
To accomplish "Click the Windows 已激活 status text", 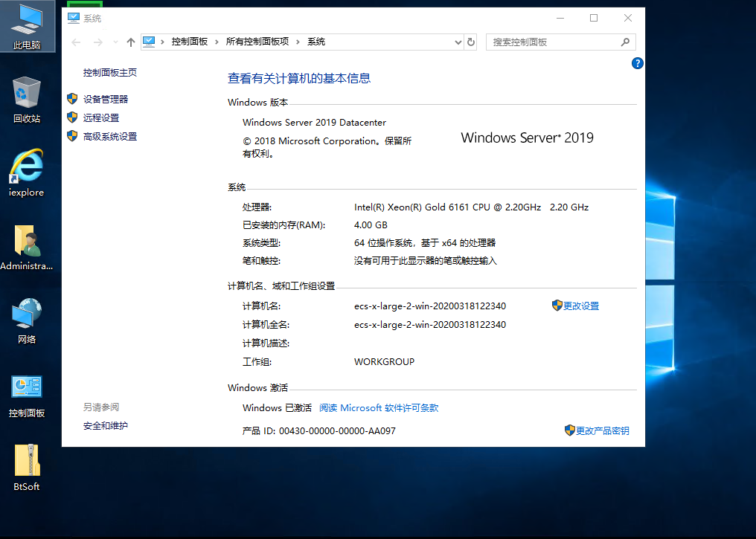I will (x=278, y=408).
